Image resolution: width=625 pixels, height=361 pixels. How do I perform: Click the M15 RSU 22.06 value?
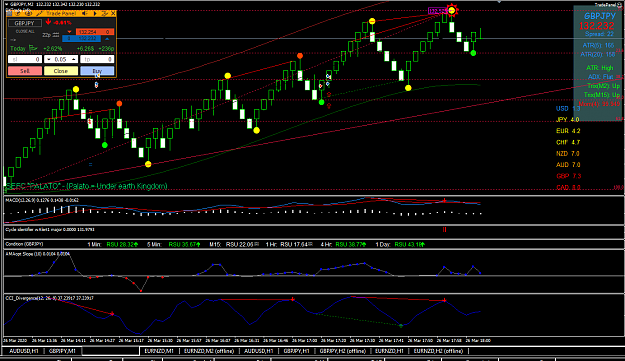click(242, 244)
